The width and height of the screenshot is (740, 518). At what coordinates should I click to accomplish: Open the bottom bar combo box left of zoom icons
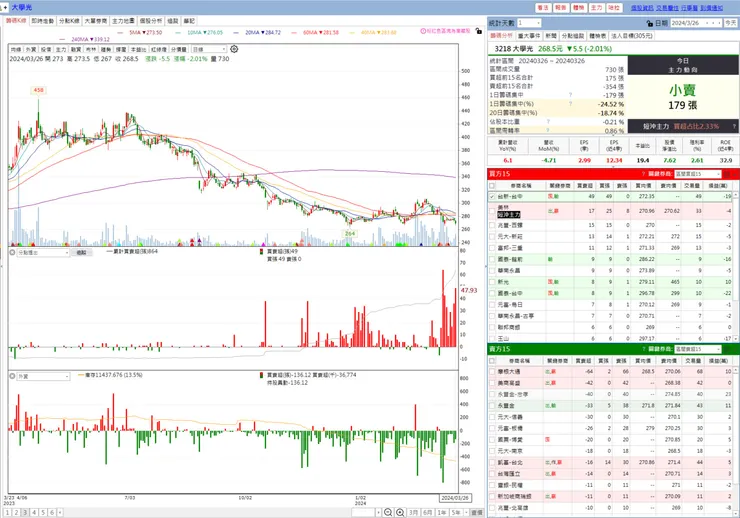(x=366, y=512)
